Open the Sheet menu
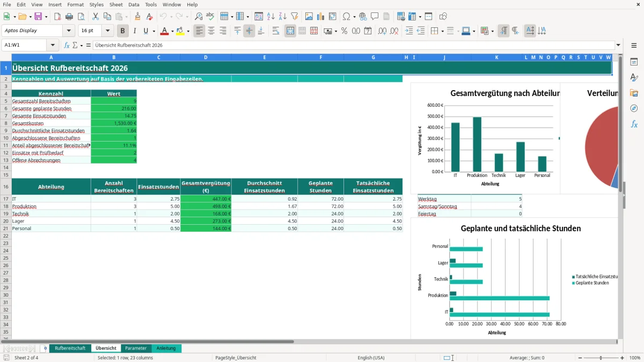The width and height of the screenshot is (644, 362). [x=116, y=4]
